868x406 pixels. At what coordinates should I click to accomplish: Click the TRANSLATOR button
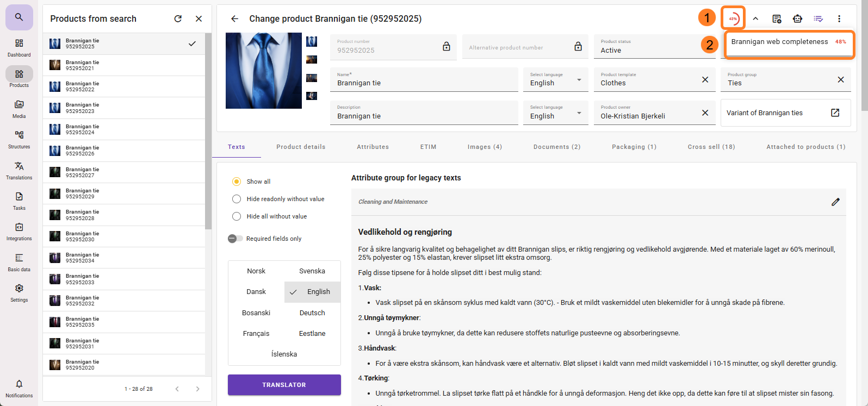(284, 385)
